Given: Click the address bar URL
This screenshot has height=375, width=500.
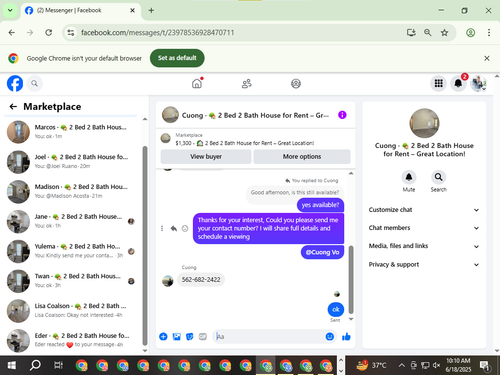Looking at the screenshot, I should [x=157, y=33].
